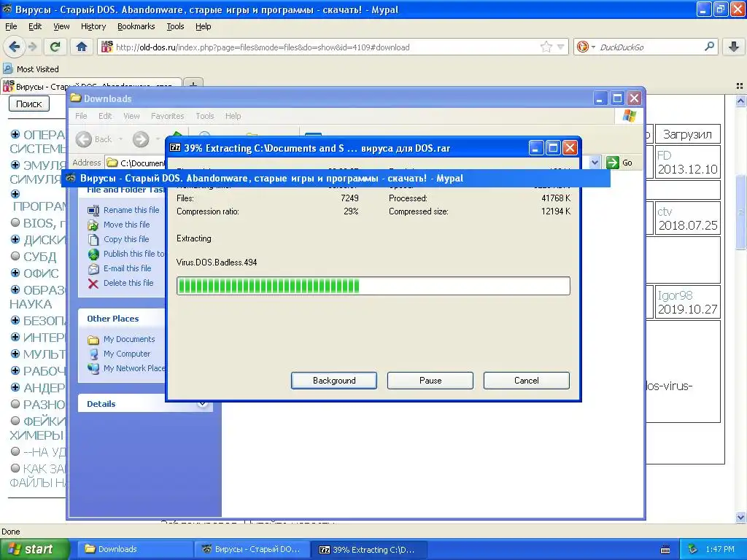The width and height of the screenshot is (747, 560).
Task: Expand the ОФИС category plus icon
Action: pos(15,273)
